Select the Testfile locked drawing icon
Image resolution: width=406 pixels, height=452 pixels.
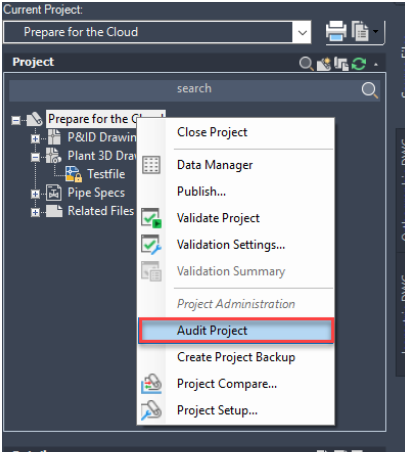pos(73,174)
